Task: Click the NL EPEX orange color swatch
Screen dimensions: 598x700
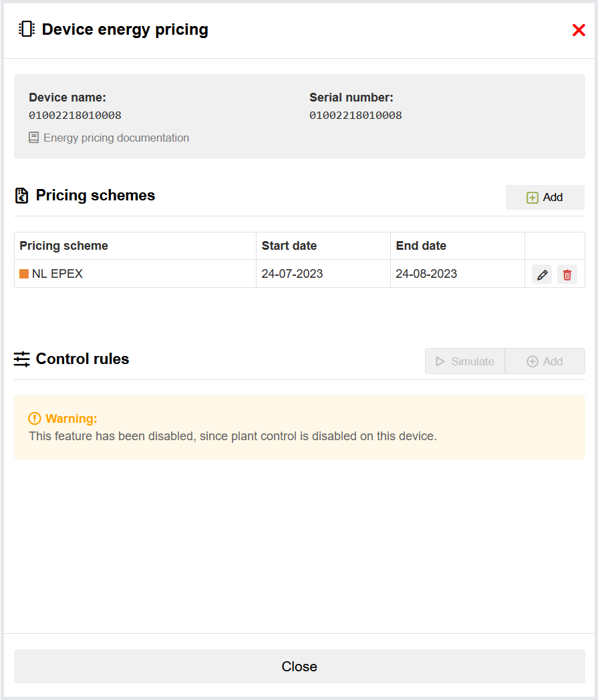Action: pos(24,274)
